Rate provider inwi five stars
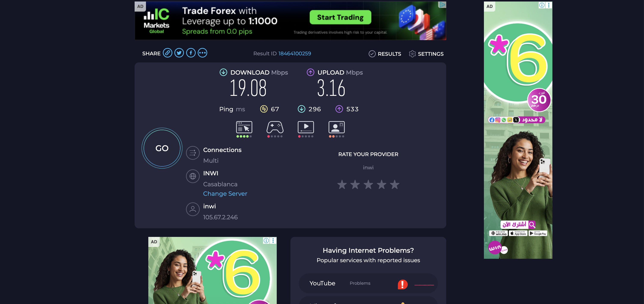Image resolution: width=644 pixels, height=304 pixels. pos(394,185)
